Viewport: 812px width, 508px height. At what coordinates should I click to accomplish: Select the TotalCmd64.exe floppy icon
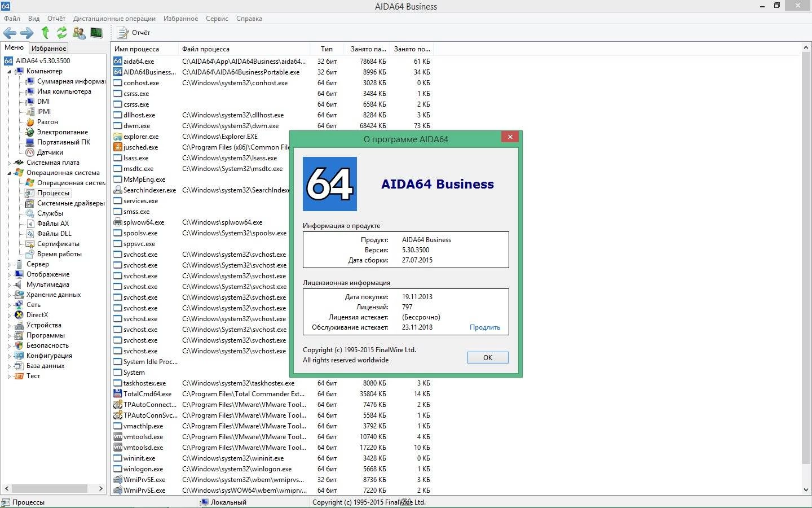(118, 393)
